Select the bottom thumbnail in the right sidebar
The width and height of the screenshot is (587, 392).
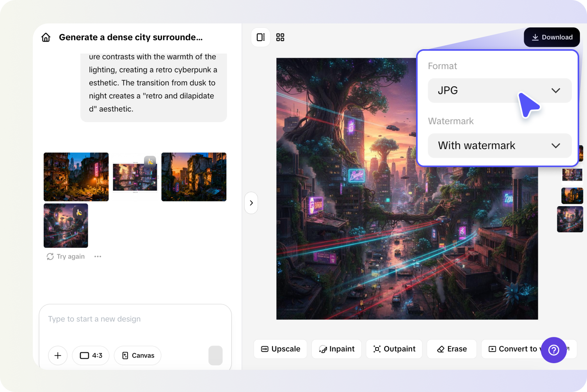point(570,219)
